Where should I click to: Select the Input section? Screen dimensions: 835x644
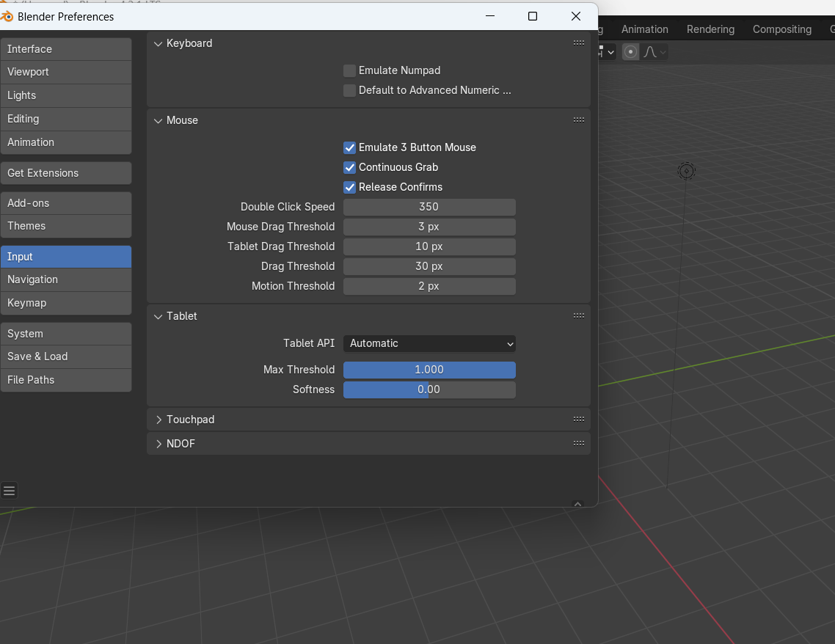(66, 257)
